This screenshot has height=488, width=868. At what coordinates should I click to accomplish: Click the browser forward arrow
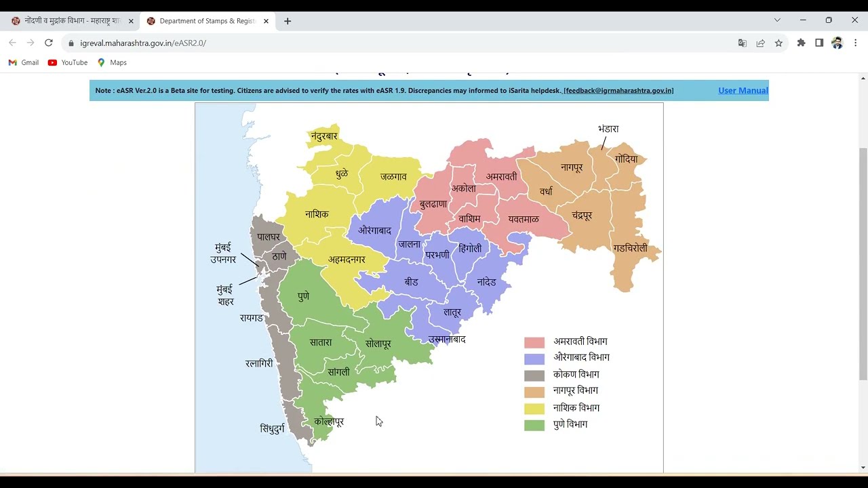click(x=31, y=43)
